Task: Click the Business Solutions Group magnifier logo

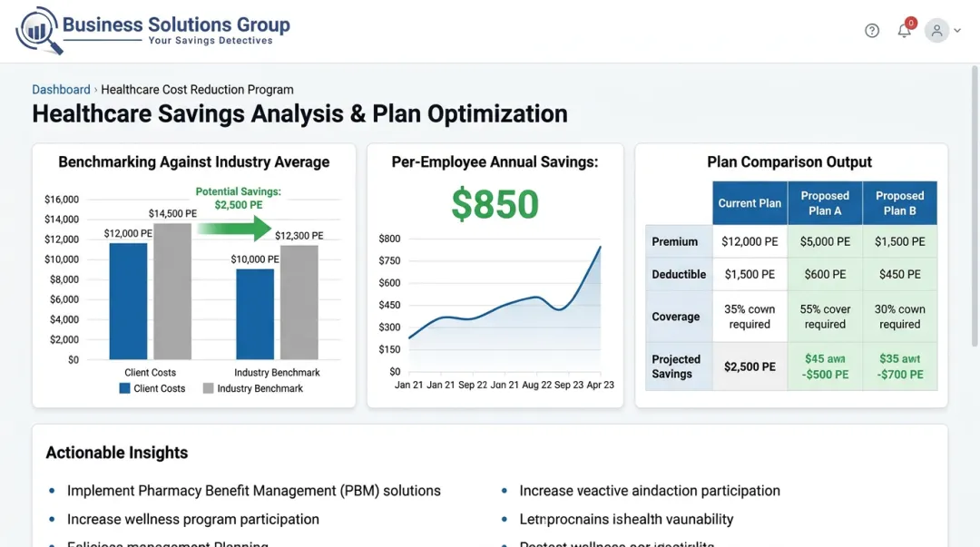Action: [x=39, y=31]
